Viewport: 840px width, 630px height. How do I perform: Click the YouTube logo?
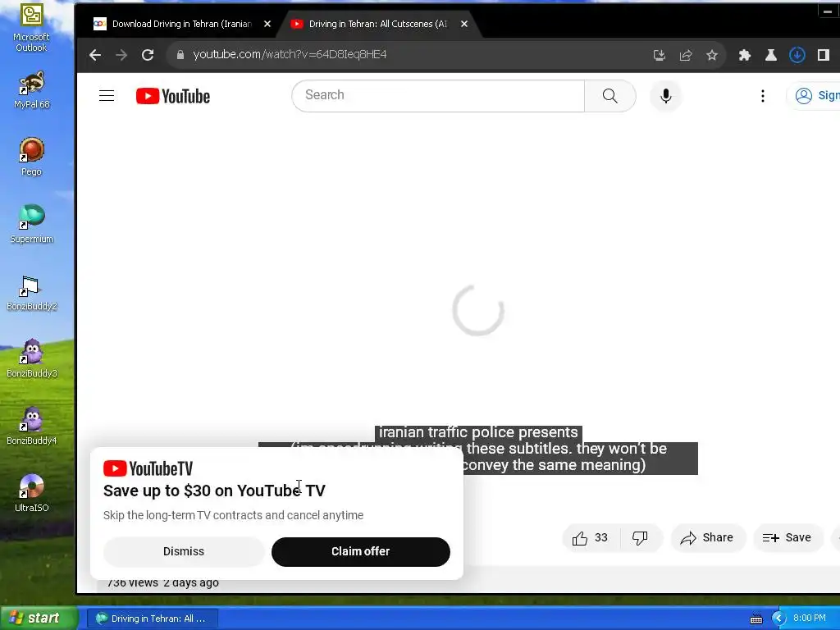pyautogui.click(x=173, y=96)
